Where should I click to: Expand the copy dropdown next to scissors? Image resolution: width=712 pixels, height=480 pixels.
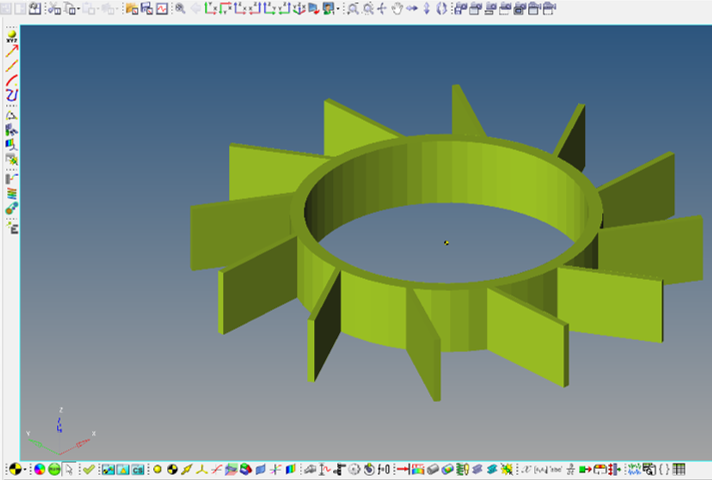77,9
